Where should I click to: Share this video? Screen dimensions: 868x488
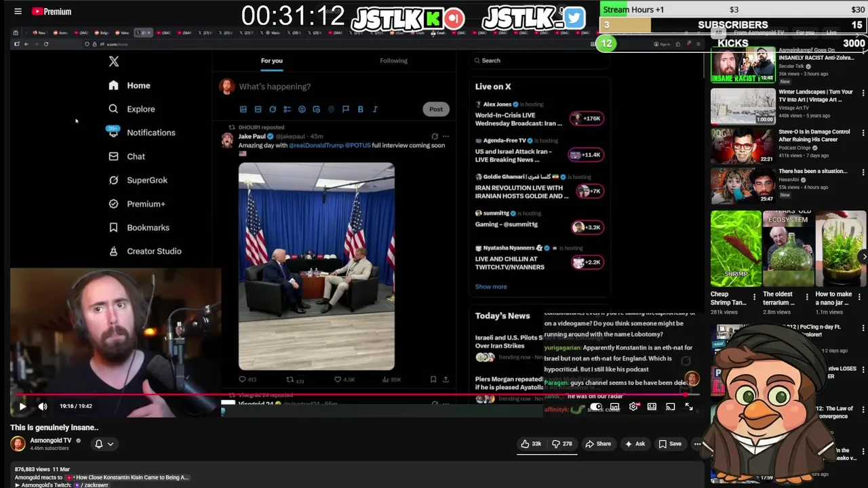(x=599, y=444)
